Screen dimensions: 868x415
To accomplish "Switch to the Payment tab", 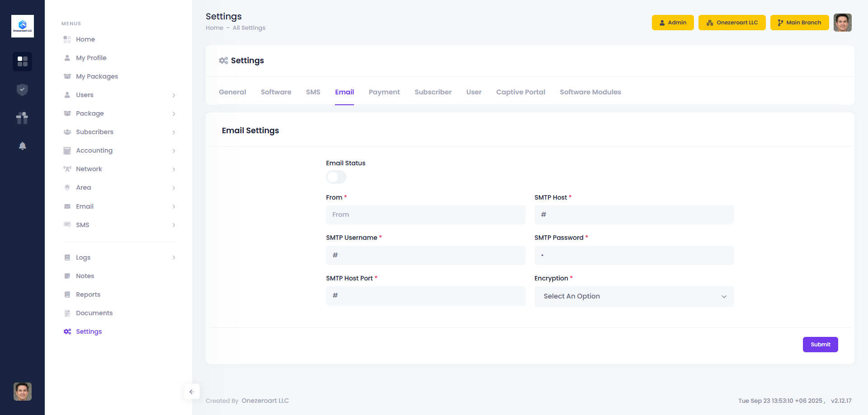I will click(x=384, y=92).
